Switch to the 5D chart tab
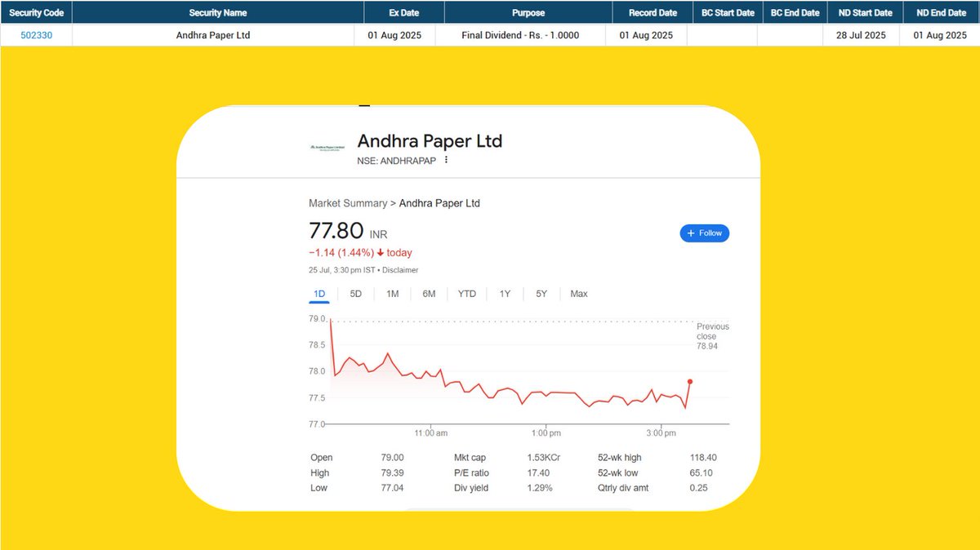Image resolution: width=980 pixels, height=550 pixels. point(355,293)
